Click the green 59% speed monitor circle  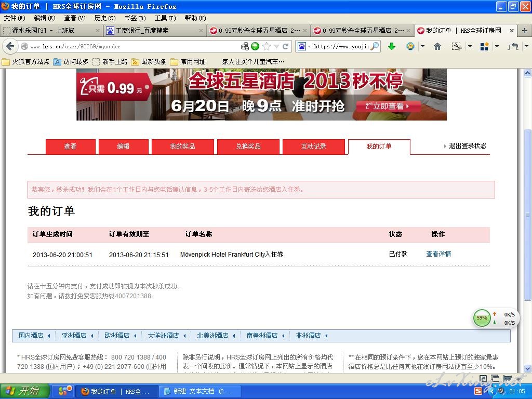(x=482, y=318)
